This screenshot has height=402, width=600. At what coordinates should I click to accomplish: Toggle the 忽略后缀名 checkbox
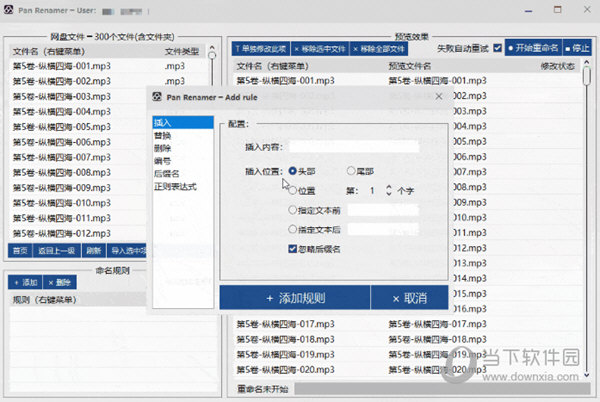point(293,249)
